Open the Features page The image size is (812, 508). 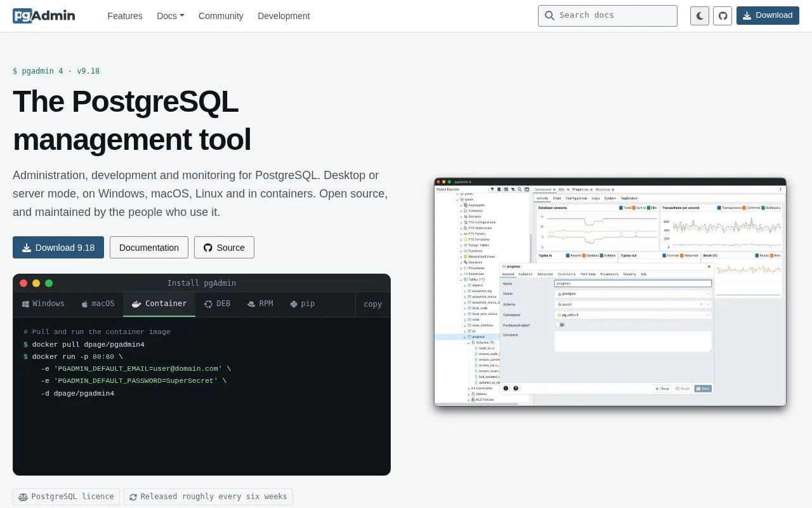pos(125,16)
